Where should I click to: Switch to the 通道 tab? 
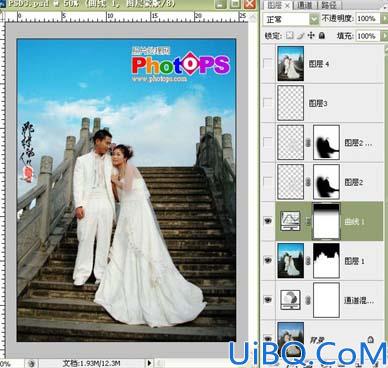point(304,5)
